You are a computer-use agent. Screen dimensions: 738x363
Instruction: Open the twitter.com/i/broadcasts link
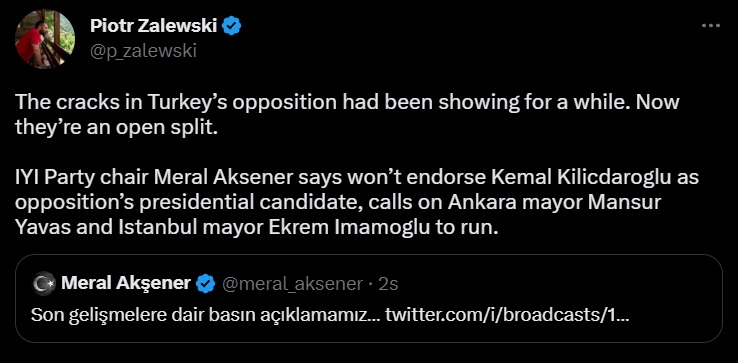point(507,315)
